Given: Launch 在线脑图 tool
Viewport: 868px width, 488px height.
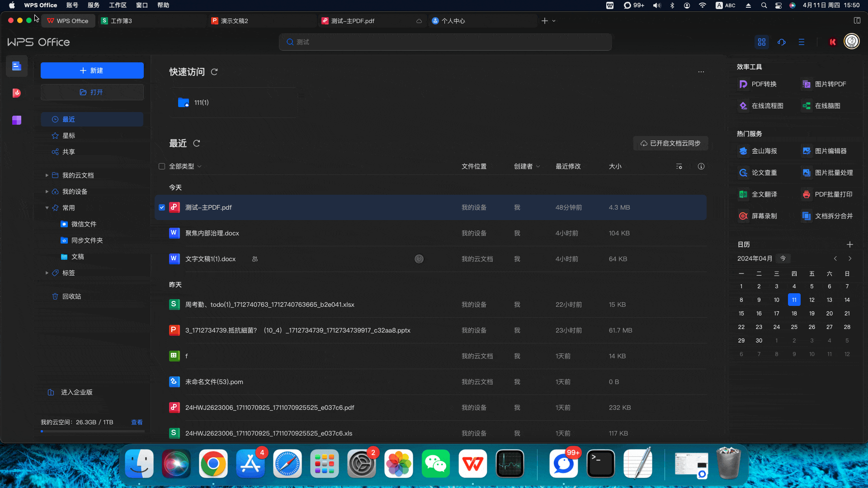Looking at the screenshot, I should click(821, 106).
